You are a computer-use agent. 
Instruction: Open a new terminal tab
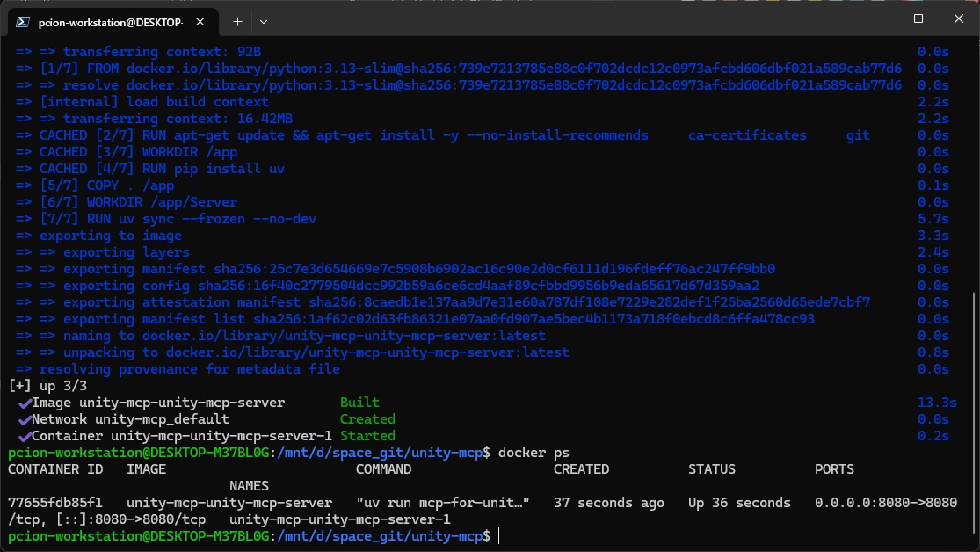point(237,20)
